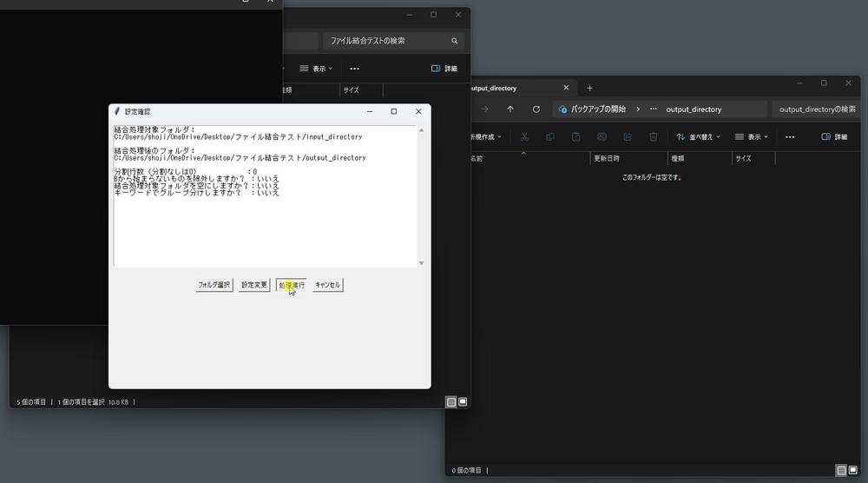Open the 表示 dropdown in the output_directory window
868x483 pixels.
click(751, 136)
